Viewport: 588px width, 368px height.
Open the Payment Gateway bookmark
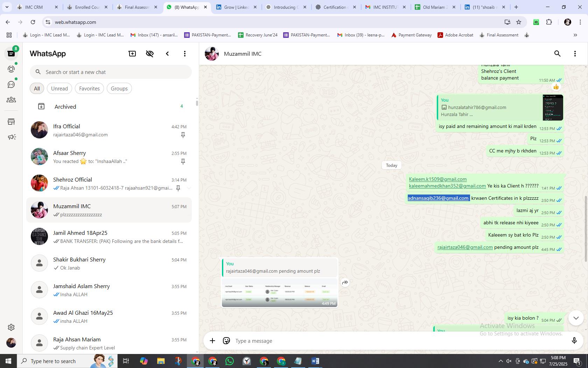[x=411, y=35]
